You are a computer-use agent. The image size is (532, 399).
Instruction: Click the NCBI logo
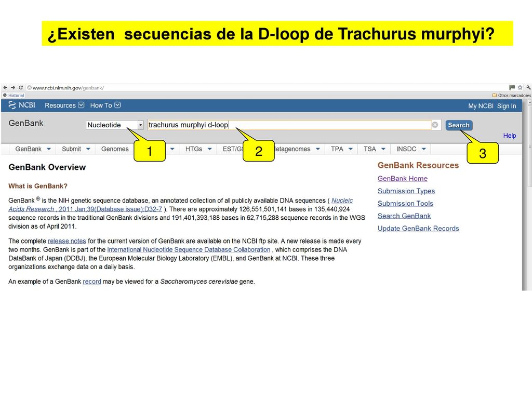tap(22, 105)
